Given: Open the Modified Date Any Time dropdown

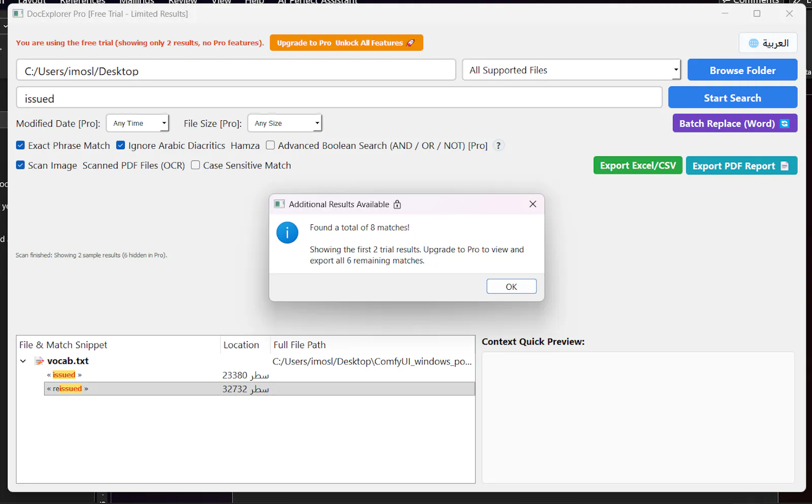Looking at the screenshot, I should click(138, 123).
